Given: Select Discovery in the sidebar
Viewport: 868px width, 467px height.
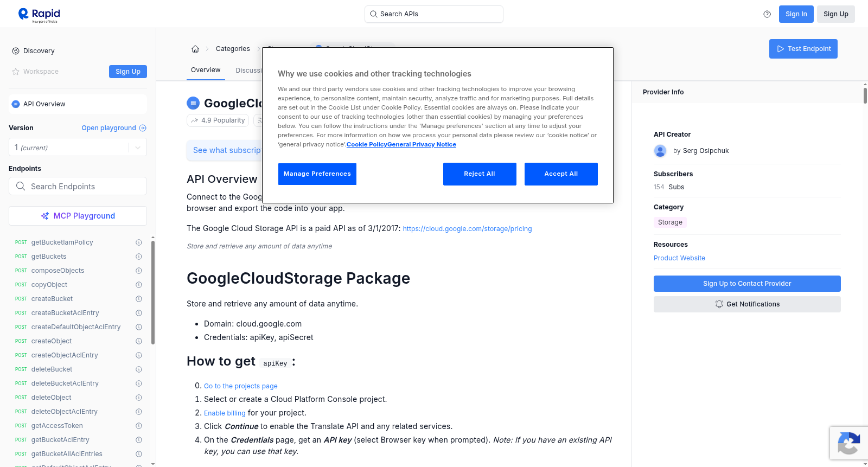Looking at the screenshot, I should tap(39, 51).
